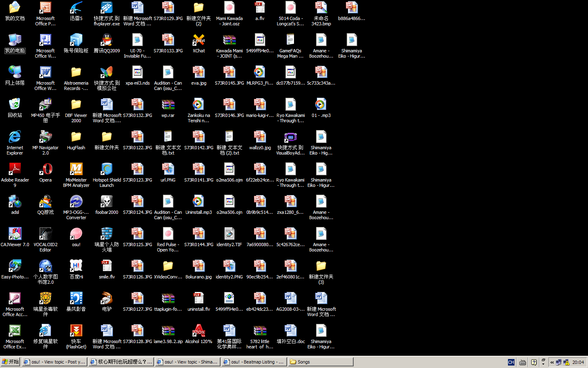Switch to osu! View topic - Shima taskbar window
Image resolution: width=588 pixels, height=368 pixels.
(187, 362)
